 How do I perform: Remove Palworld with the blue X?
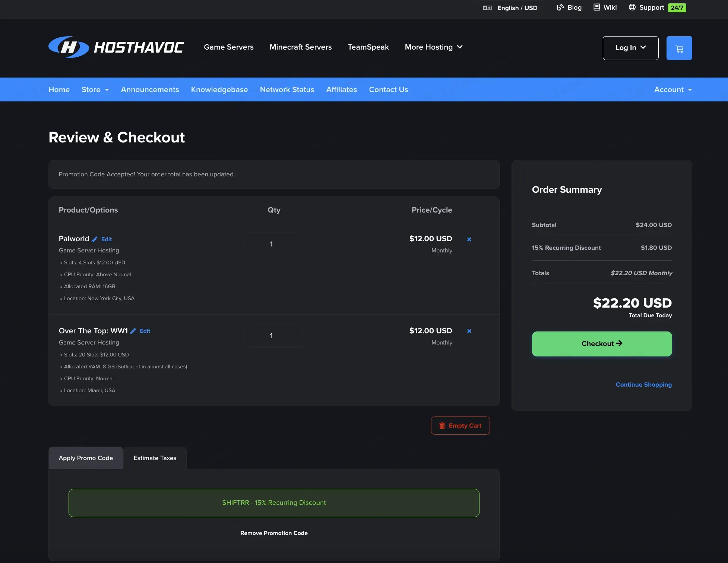469,239
